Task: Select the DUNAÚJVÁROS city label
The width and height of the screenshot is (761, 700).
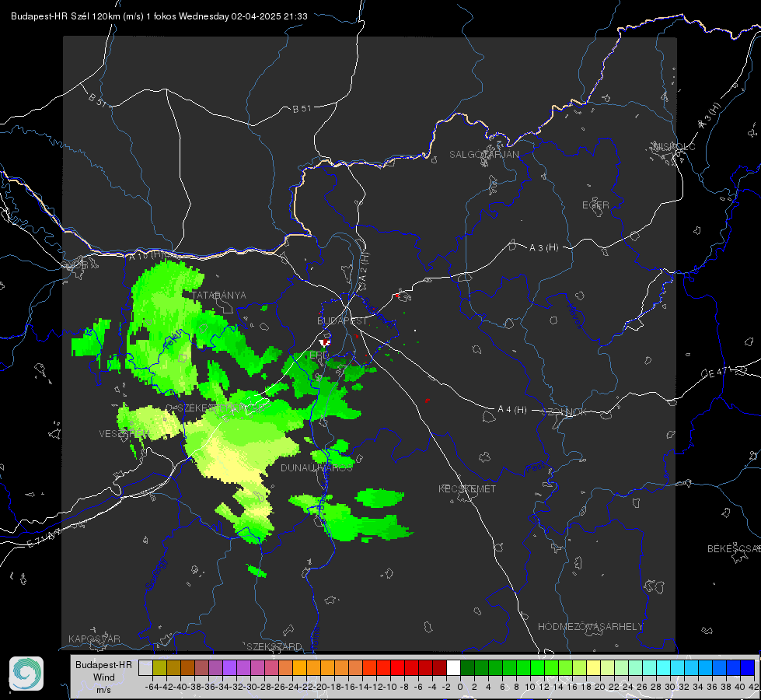Action: [316, 467]
